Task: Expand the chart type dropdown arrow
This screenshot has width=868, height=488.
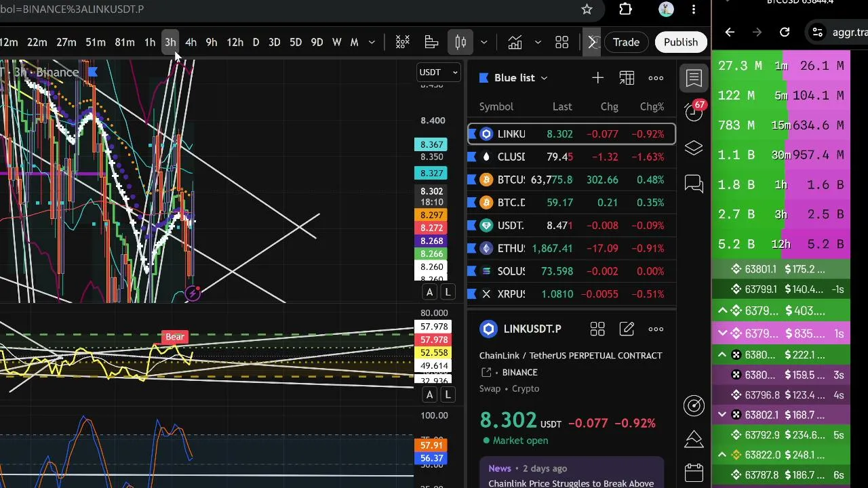Action: click(484, 43)
